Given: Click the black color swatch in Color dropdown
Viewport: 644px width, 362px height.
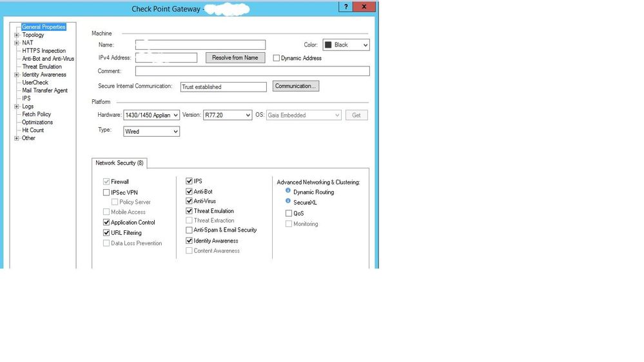Looking at the screenshot, I should coord(328,45).
